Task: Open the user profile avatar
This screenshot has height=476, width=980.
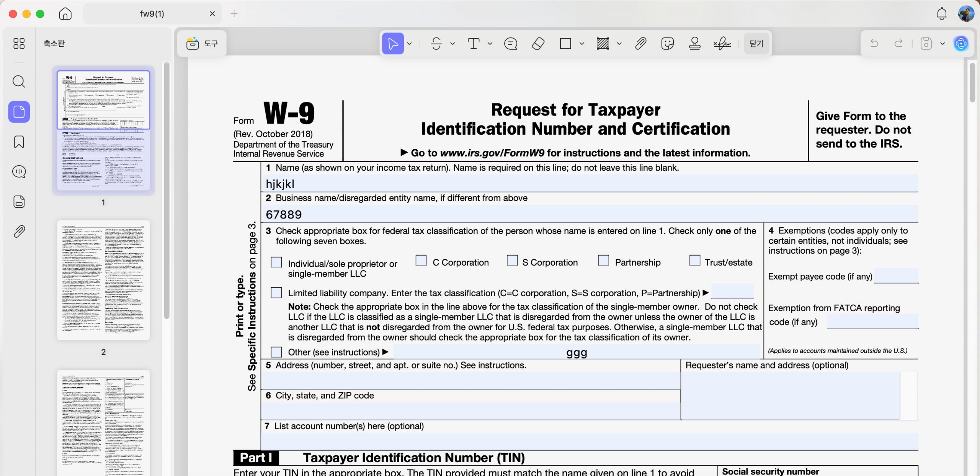Action: pos(965,14)
